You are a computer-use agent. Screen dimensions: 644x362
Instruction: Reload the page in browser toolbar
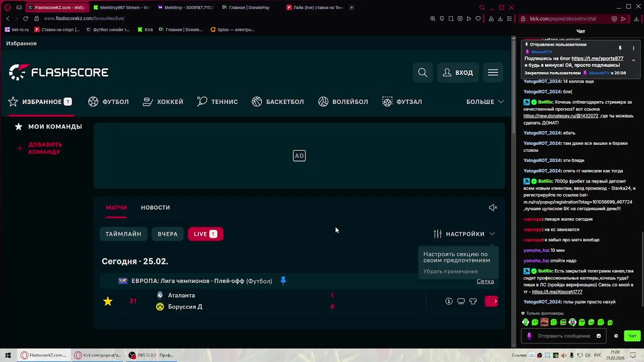(26, 19)
